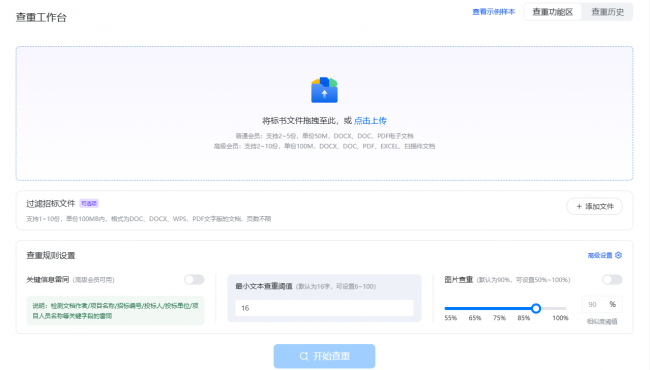The image size is (650, 370).
Task: Click the 过滤招标文件 heading
Action: 51,203
